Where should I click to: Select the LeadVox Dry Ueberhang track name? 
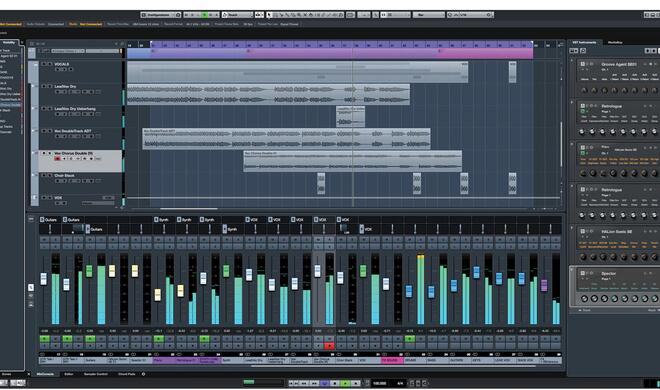click(75, 109)
